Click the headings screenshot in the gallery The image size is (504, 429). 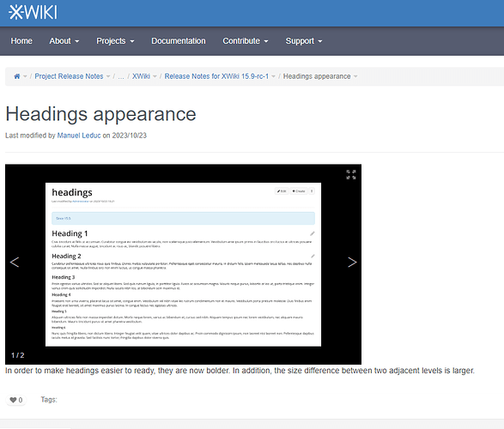point(183,264)
